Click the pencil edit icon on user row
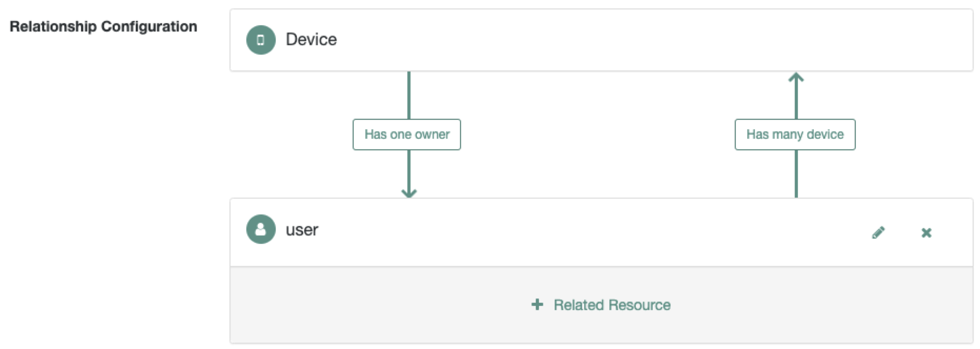 coord(878,232)
